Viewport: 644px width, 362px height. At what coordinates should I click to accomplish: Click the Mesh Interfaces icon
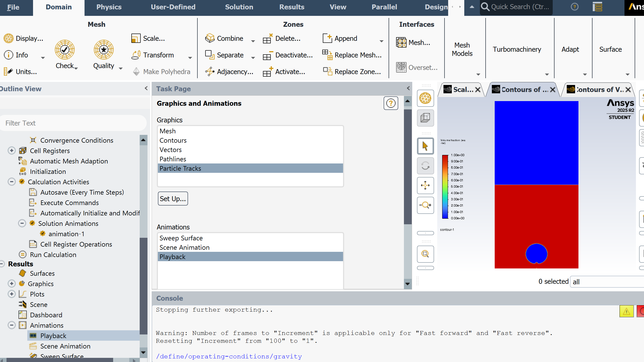[401, 42]
